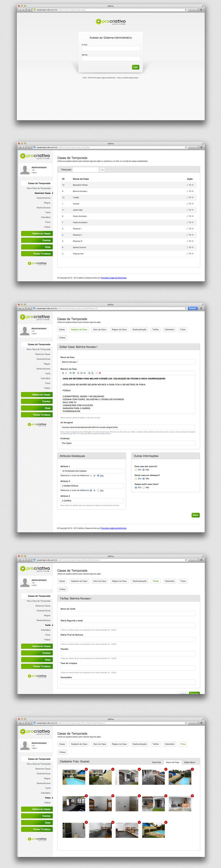Toggle Italic in the Resumo da Casa editor
This screenshot has height=868, width=221.
(66, 373)
